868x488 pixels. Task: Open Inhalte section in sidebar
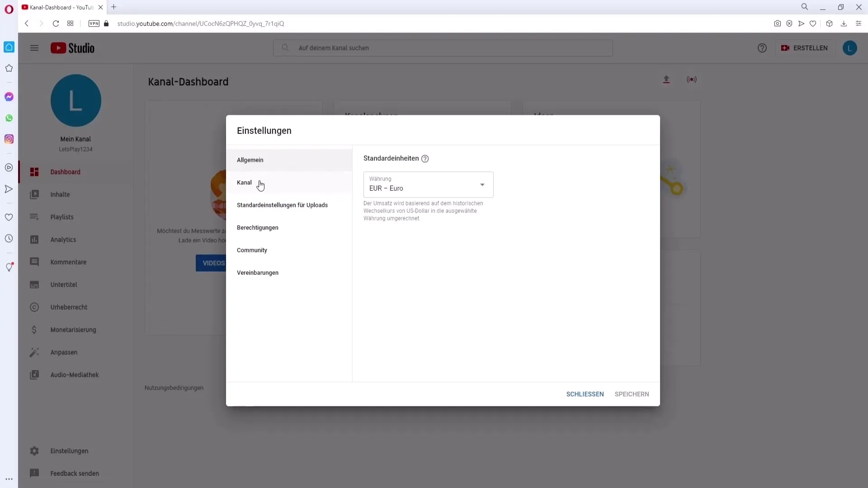[x=60, y=194]
